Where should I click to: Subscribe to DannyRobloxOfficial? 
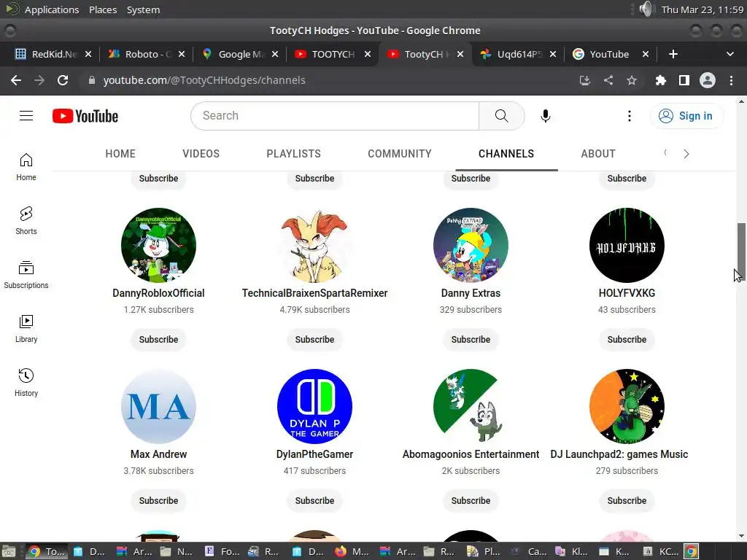coord(158,340)
